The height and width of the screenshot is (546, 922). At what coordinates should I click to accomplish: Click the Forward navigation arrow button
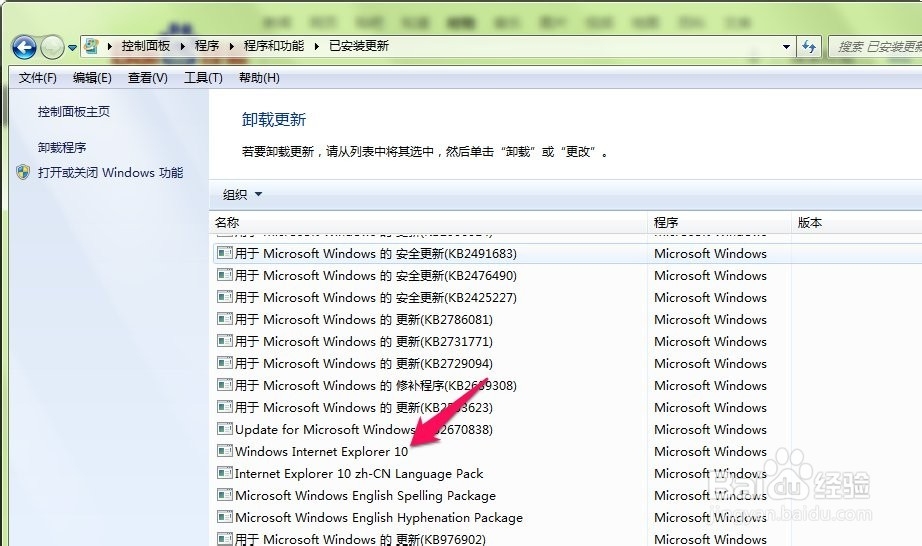click(52, 47)
